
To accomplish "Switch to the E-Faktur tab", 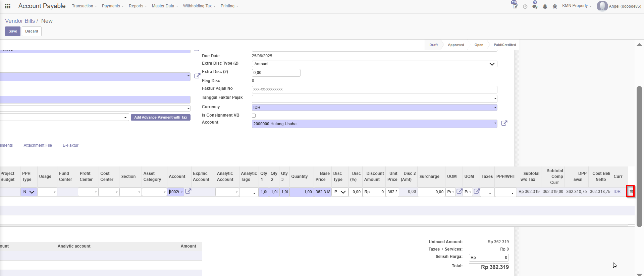I will 70,145.
